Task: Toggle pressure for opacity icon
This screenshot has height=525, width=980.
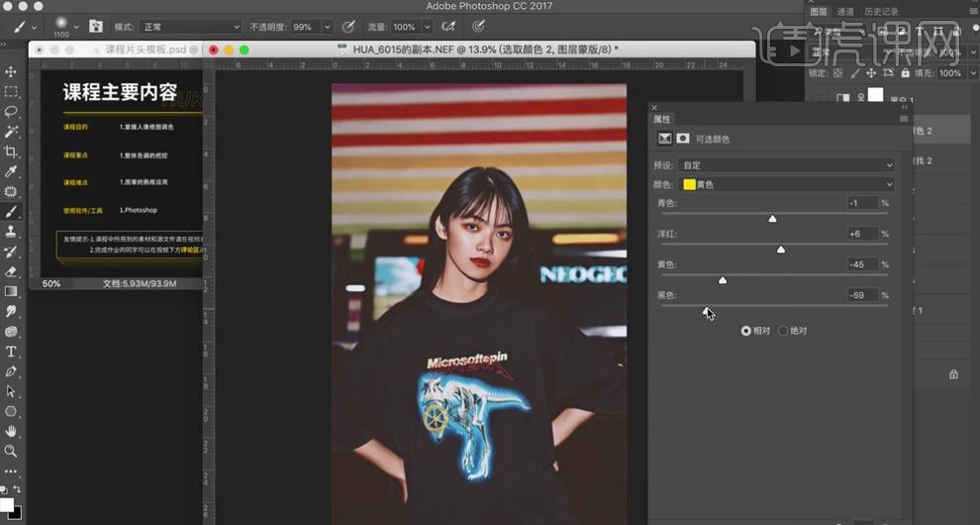Action: pos(348,27)
